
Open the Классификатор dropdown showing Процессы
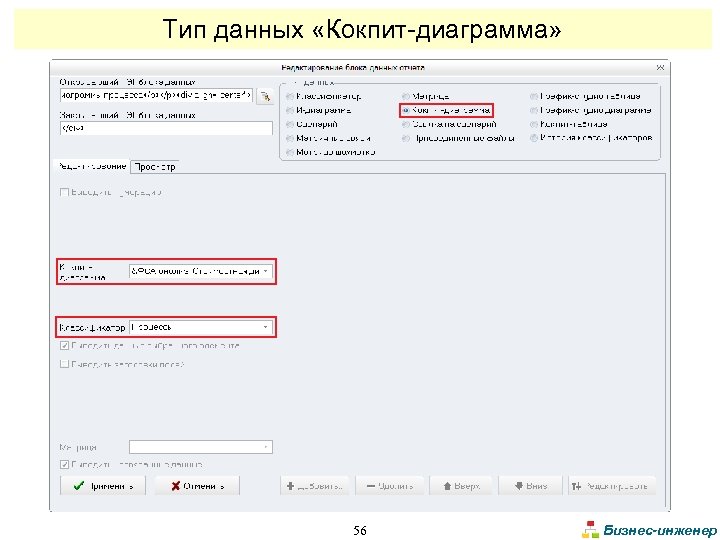pyautogui.click(x=201, y=327)
